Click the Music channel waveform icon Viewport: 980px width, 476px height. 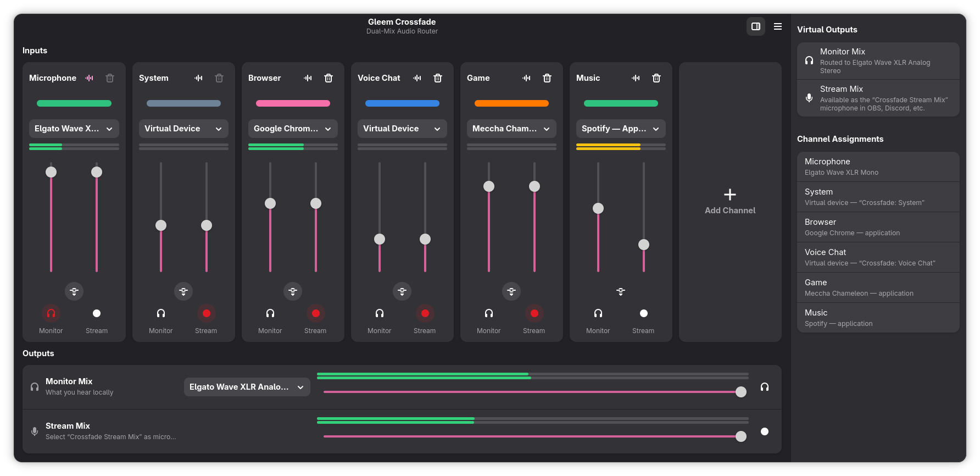(x=636, y=78)
